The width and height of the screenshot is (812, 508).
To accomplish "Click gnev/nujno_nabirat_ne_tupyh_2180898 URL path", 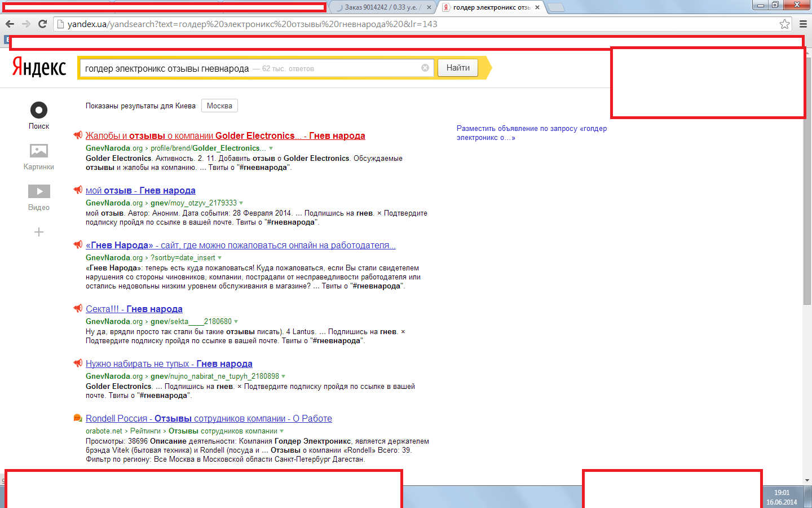I will (x=215, y=376).
